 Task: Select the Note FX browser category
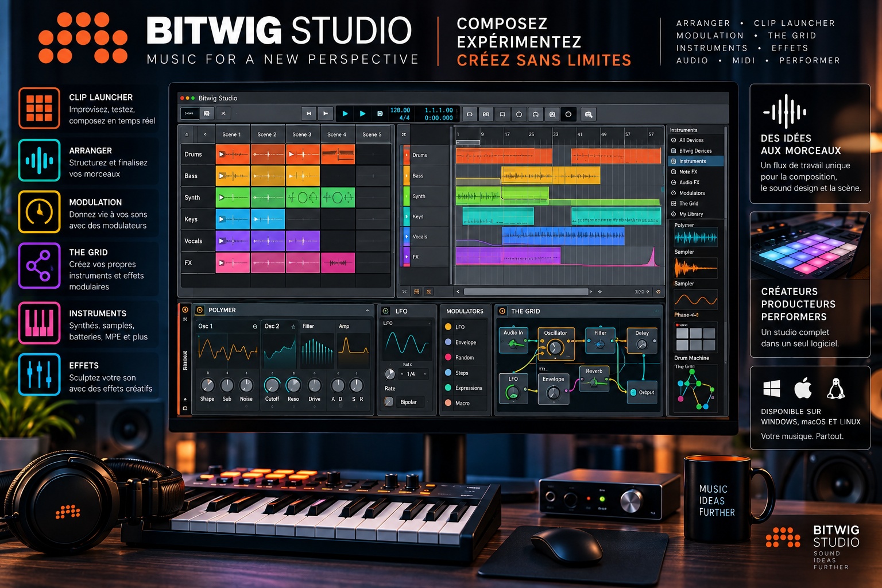pos(695,172)
